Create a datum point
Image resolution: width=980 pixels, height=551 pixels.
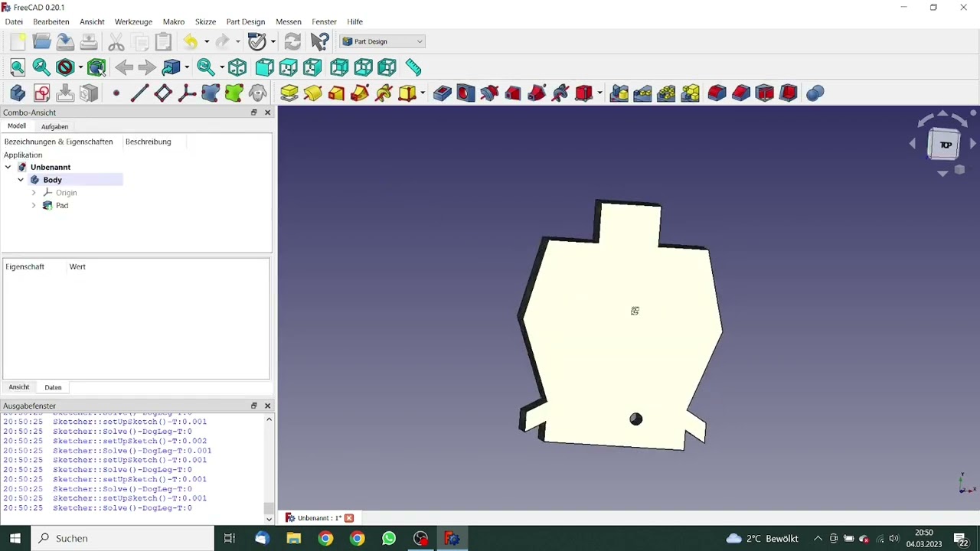tap(116, 93)
